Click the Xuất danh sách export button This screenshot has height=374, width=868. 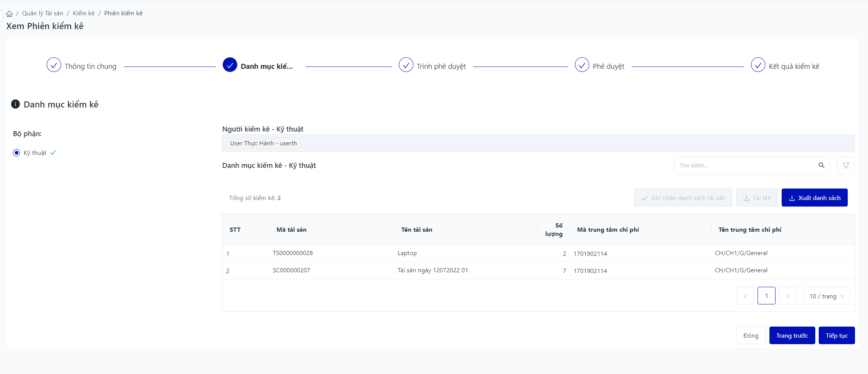(x=814, y=198)
